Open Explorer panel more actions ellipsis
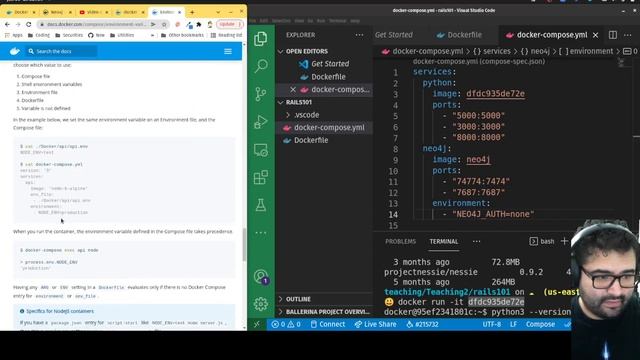This screenshot has width=640, height=360. coord(359,35)
